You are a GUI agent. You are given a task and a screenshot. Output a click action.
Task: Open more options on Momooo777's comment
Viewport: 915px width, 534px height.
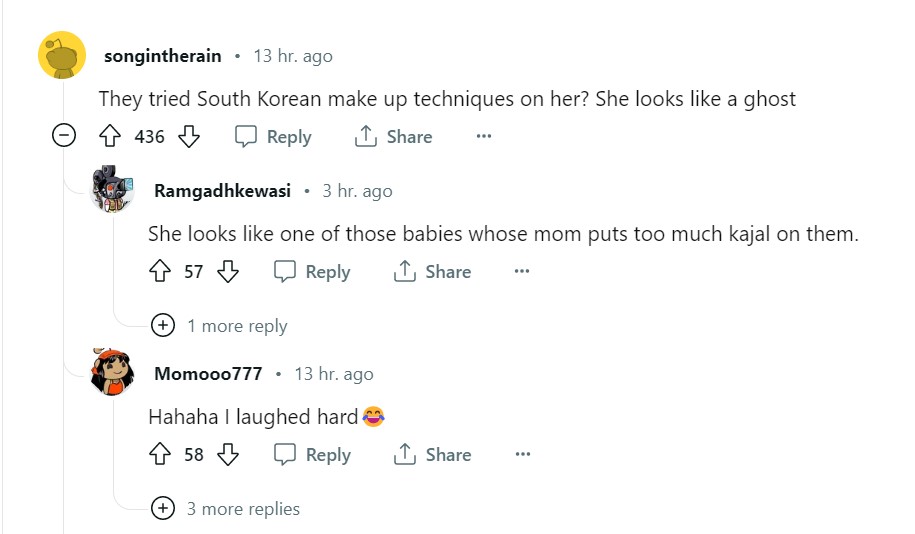point(522,455)
